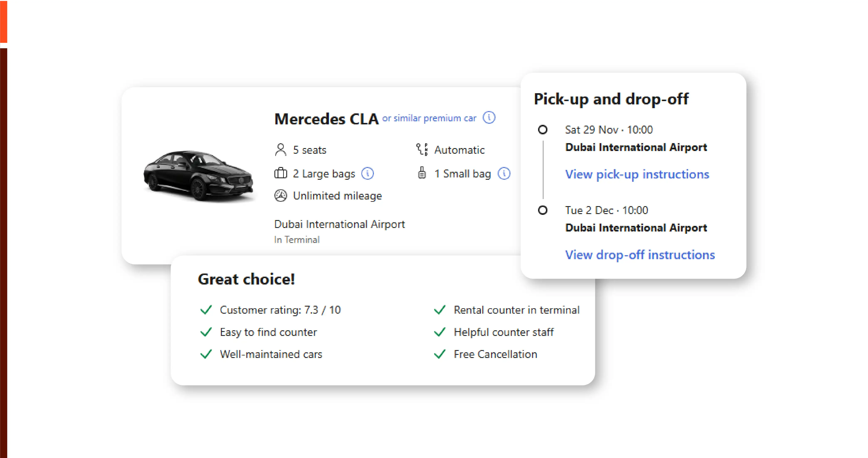The width and height of the screenshot is (868, 458).
Task: Click the unlimited mileage gauge icon
Action: tap(280, 196)
